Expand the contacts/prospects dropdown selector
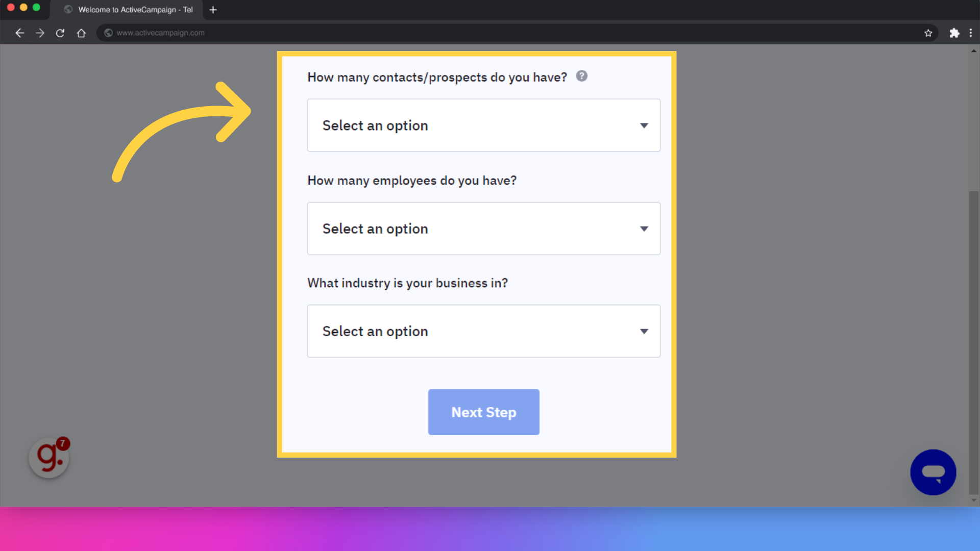980x551 pixels. point(483,125)
